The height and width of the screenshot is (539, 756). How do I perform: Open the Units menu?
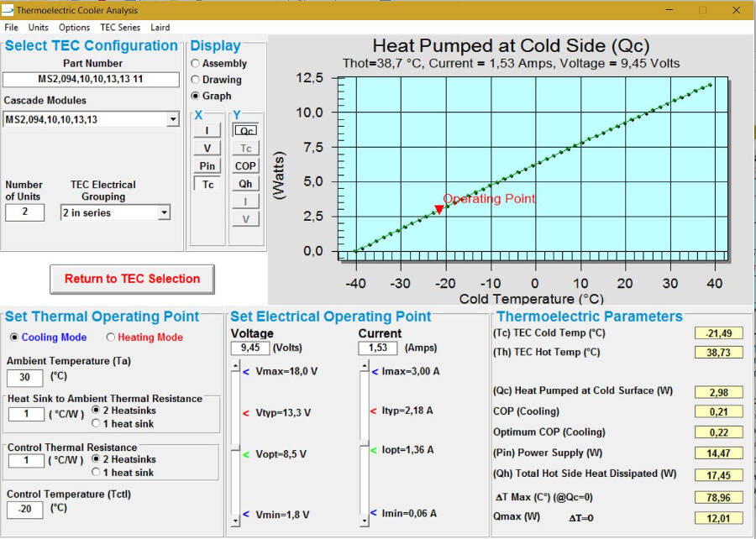click(x=39, y=27)
